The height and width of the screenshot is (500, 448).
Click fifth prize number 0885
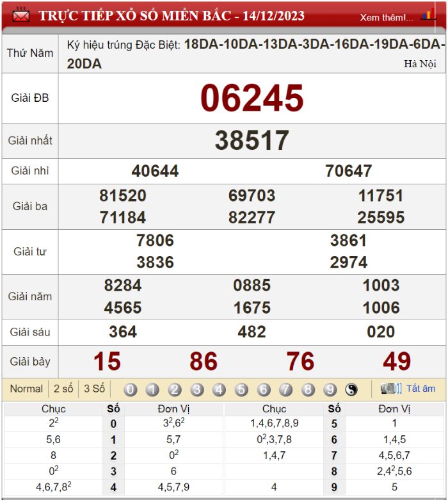(252, 286)
